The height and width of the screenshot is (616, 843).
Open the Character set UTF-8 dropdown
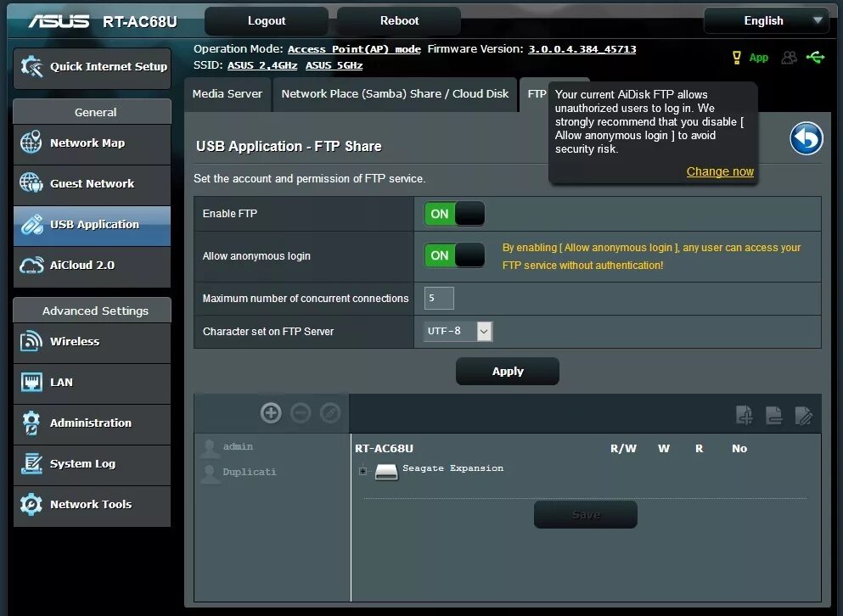[x=458, y=331]
